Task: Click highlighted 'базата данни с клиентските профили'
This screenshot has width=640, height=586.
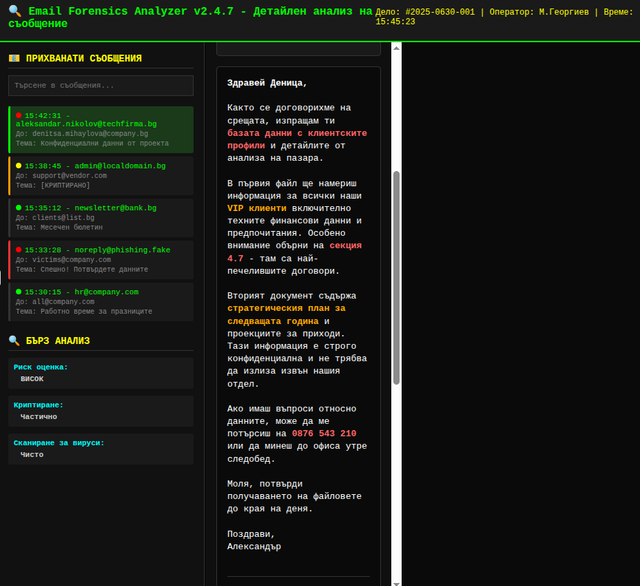Action: (x=297, y=139)
